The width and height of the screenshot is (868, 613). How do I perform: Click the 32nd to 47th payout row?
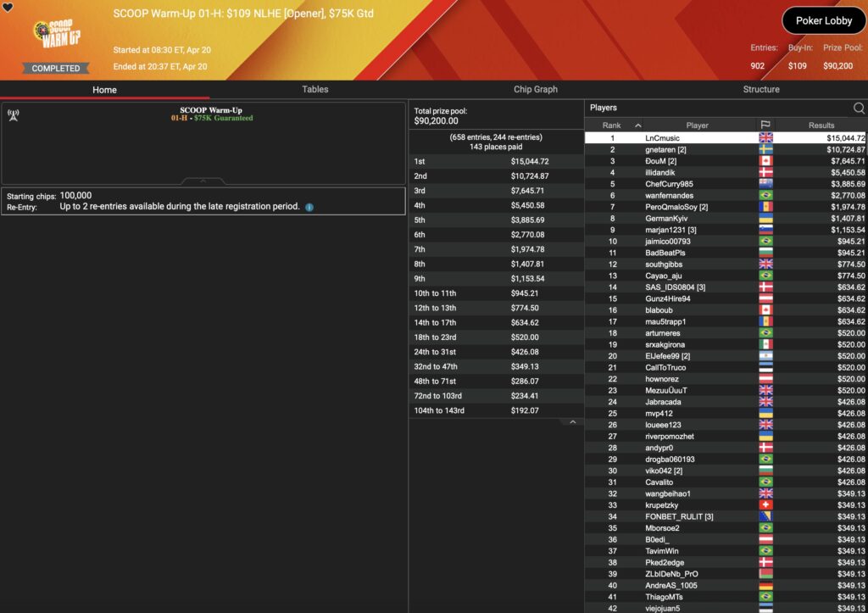(x=496, y=366)
